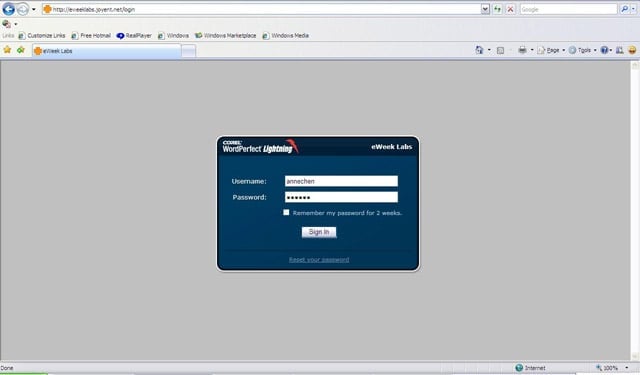Click the Done status bar text
Image resolution: width=640 pixels, height=375 pixels.
coord(7,368)
